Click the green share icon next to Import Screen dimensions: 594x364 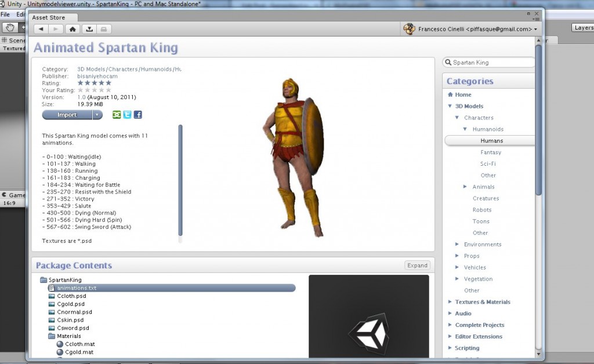coord(117,114)
